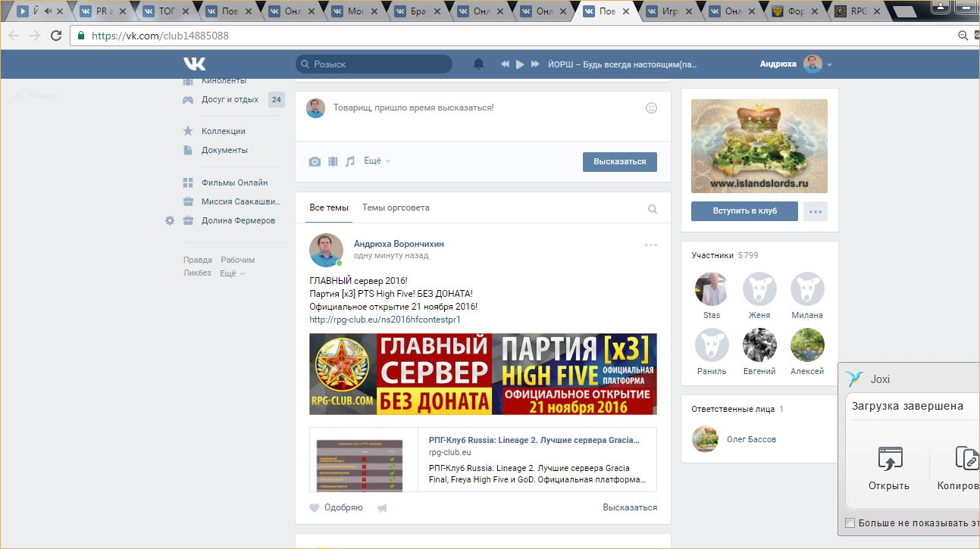Viewport: 980px width, 549px height.
Task: Search the wall with magnifier icon
Action: coord(652,209)
